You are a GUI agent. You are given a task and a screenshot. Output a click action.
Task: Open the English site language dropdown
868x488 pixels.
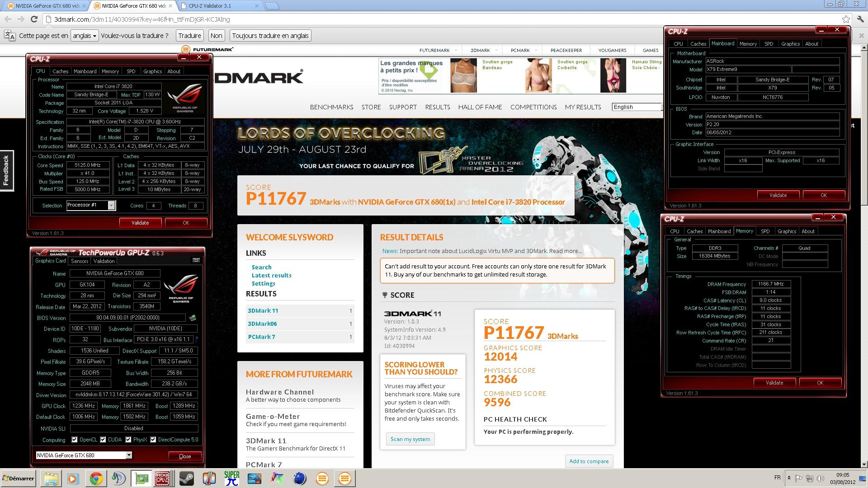638,107
